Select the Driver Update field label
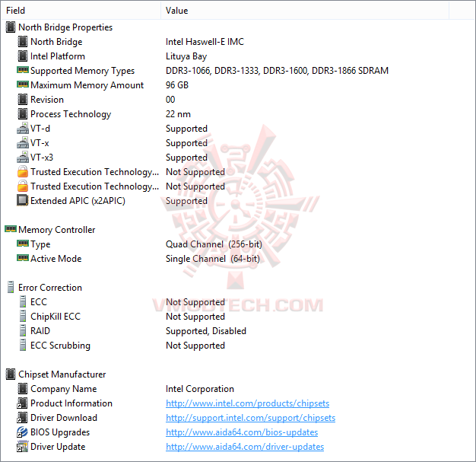 tap(58, 447)
